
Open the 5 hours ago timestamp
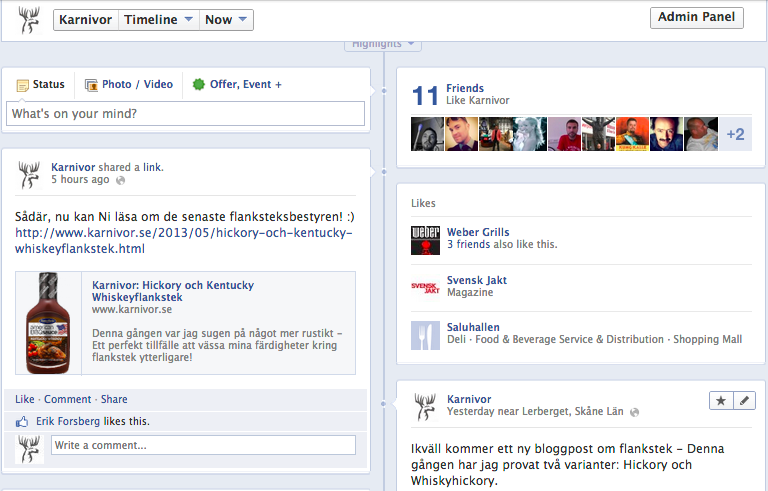coord(80,179)
